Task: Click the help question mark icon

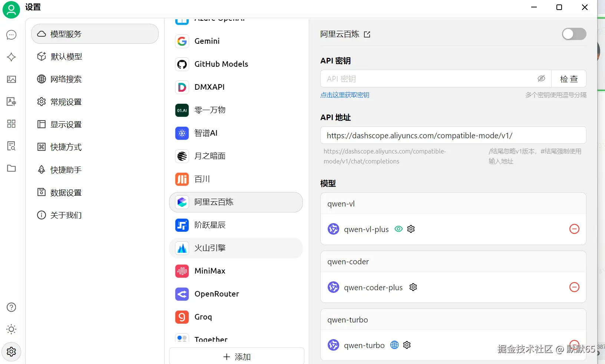Action: (x=11, y=307)
